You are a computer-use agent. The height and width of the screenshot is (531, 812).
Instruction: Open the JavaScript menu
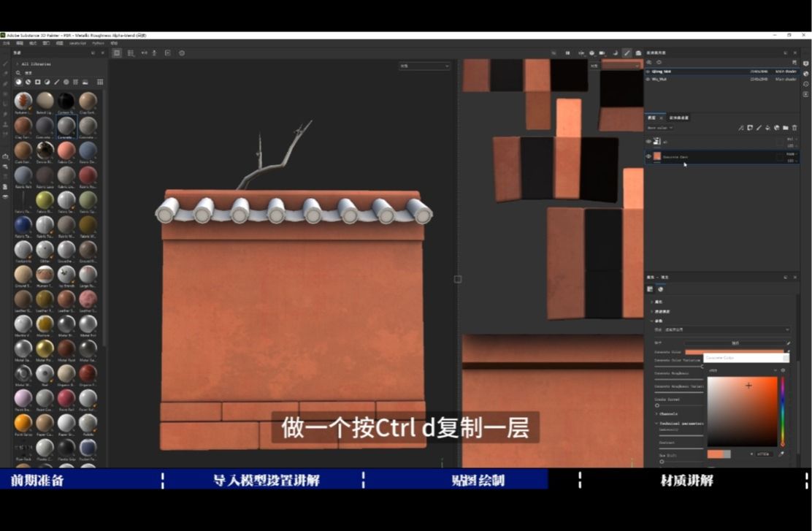pyautogui.click(x=77, y=43)
